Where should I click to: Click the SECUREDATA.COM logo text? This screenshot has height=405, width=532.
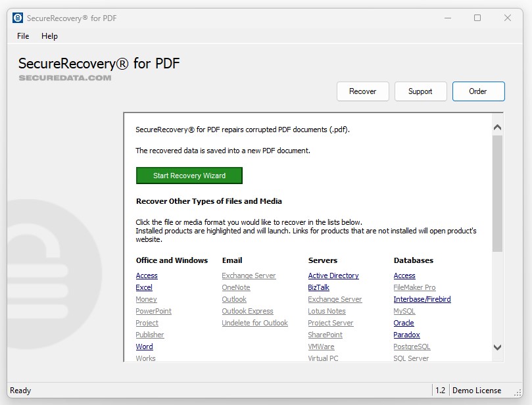(64, 78)
